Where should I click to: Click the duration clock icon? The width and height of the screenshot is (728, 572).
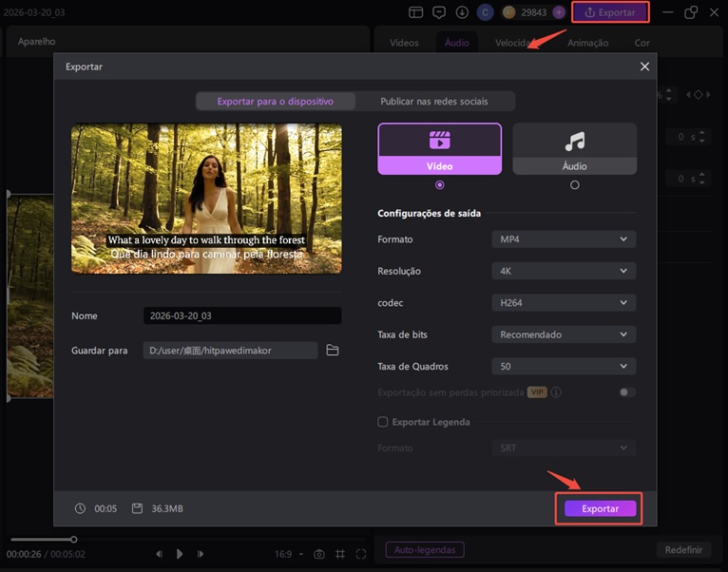point(80,508)
